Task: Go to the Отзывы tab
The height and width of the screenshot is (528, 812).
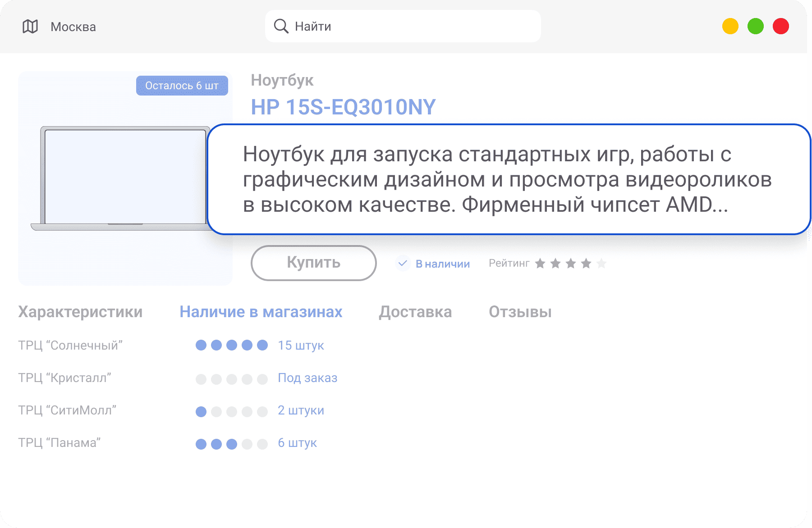Action: (520, 312)
